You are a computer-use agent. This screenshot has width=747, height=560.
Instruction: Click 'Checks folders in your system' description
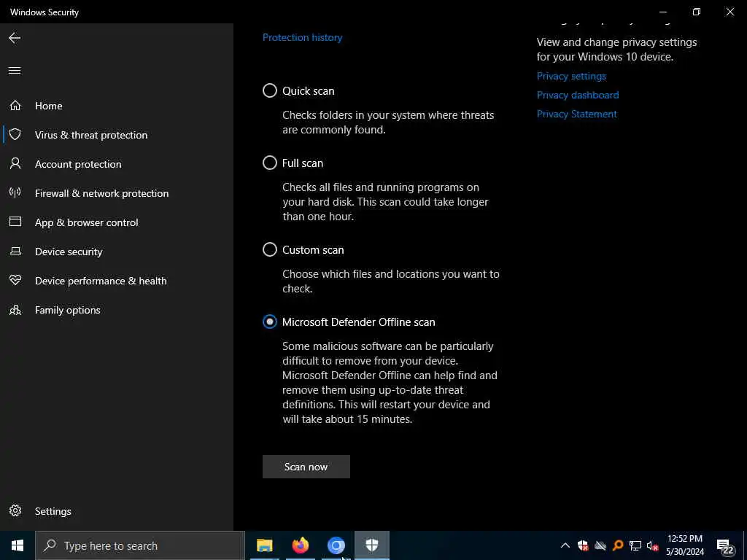(x=388, y=122)
